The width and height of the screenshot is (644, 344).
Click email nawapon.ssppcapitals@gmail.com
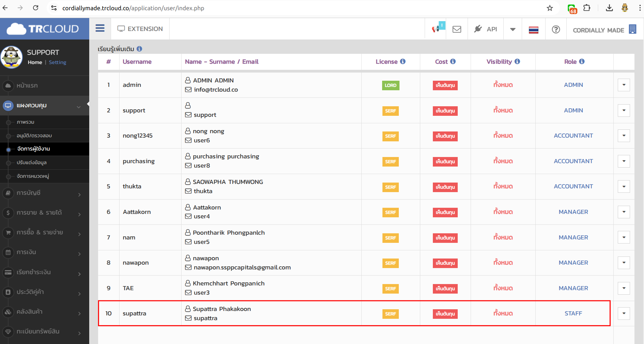pyautogui.click(x=242, y=267)
